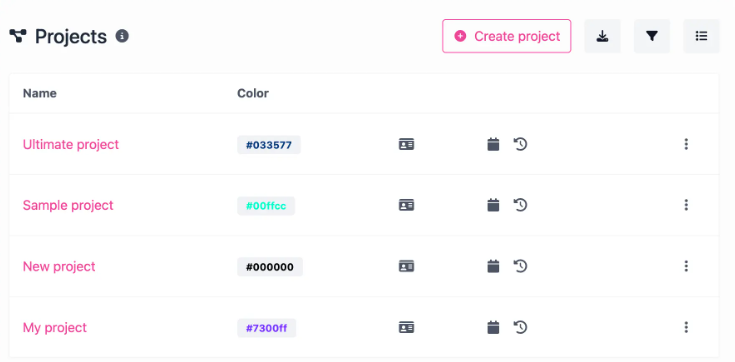Click the download export icon button

click(x=602, y=36)
